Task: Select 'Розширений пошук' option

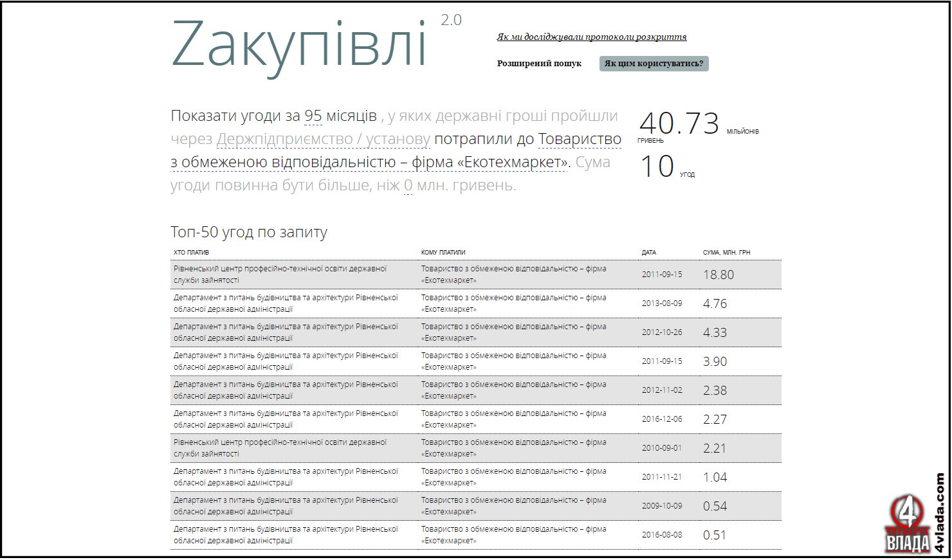Action: click(539, 63)
